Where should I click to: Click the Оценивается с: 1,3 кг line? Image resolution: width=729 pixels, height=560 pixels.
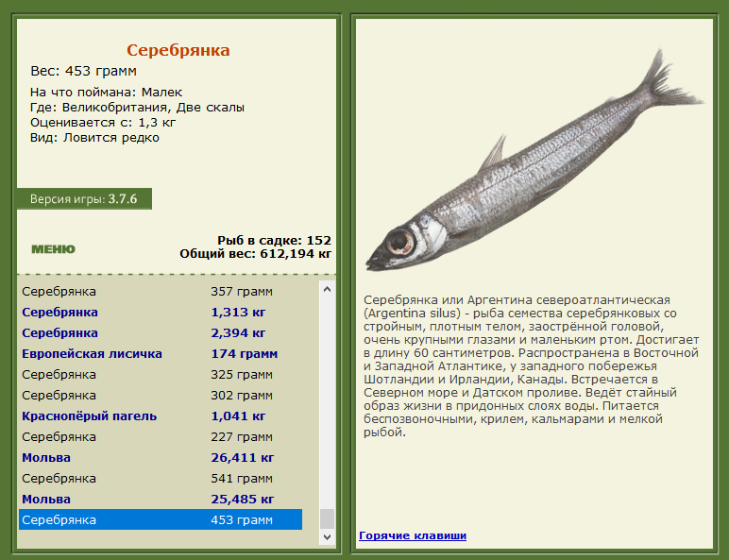[x=103, y=123]
